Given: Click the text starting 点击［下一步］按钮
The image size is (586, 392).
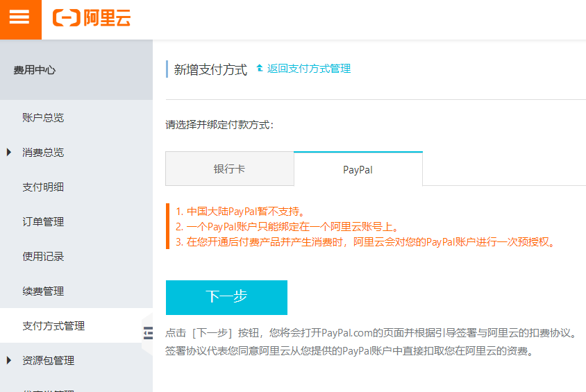Looking at the screenshot, I should point(372,332).
